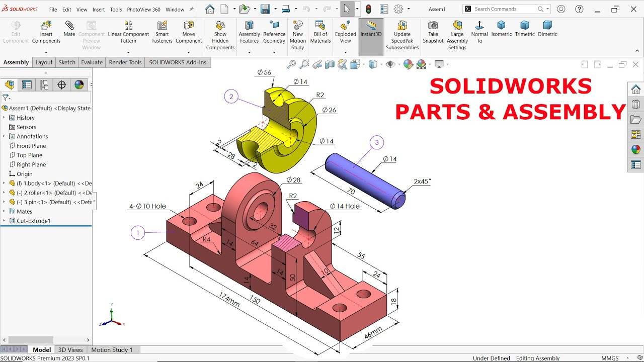Set view to Trimetric

pos(525,29)
